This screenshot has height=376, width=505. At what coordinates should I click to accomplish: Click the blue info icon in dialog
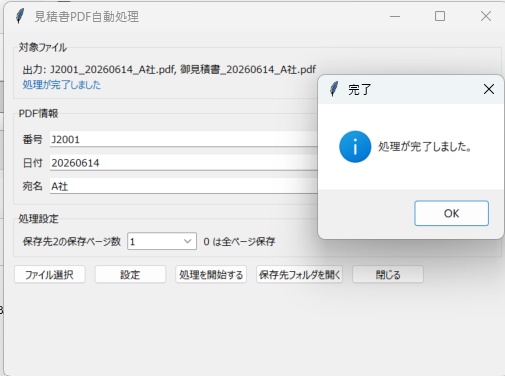pos(355,147)
